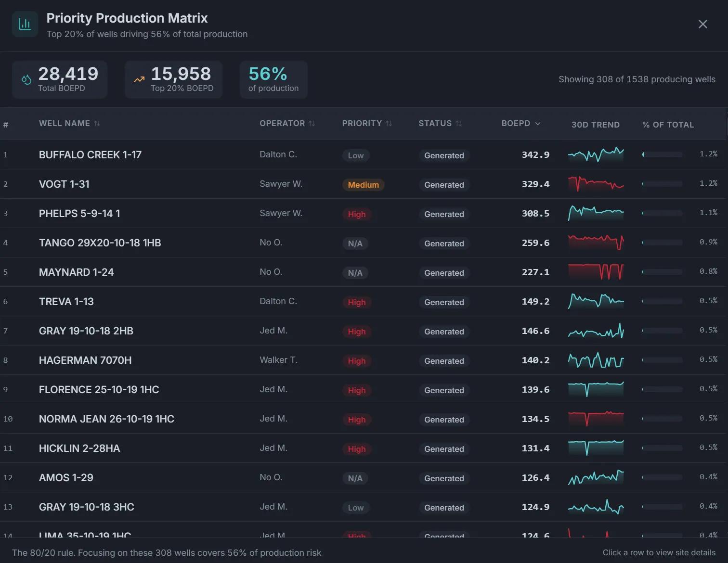
Task: Open the TANGO 29X20-10-18 1HB well row
Action: point(364,243)
